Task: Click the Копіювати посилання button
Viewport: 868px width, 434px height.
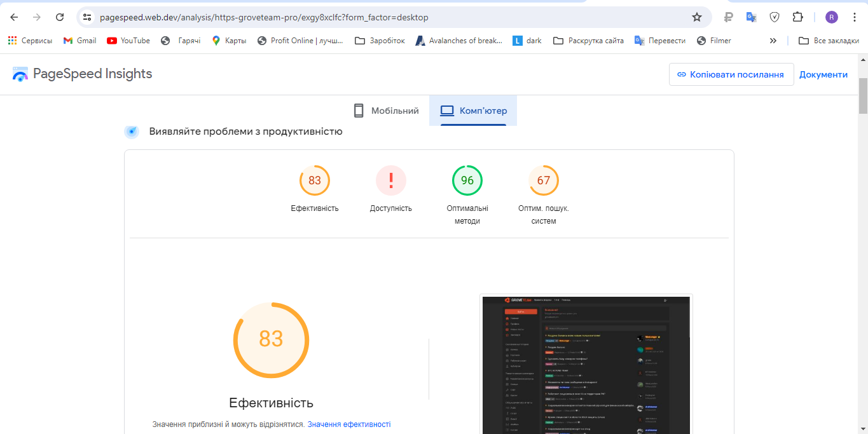Action: tap(731, 74)
